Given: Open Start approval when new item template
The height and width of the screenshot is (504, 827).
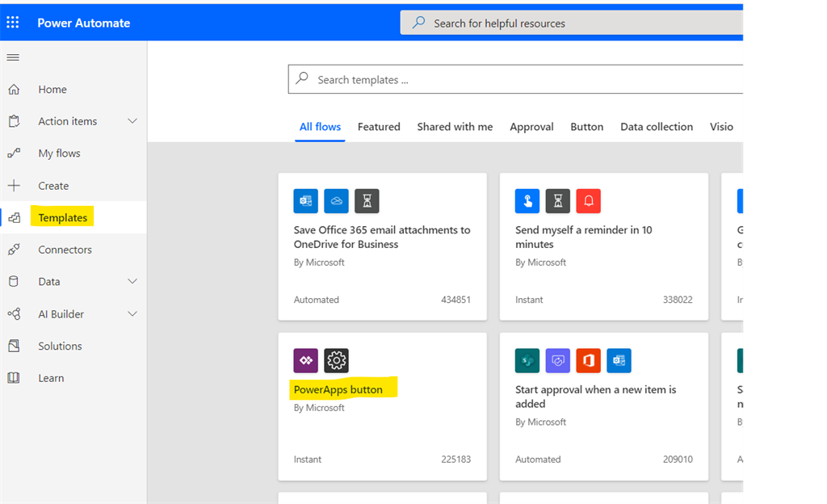Looking at the screenshot, I should click(x=595, y=397).
